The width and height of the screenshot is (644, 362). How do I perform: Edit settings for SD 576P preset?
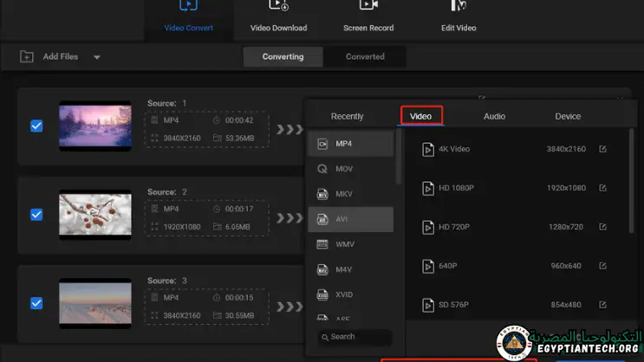tap(602, 305)
